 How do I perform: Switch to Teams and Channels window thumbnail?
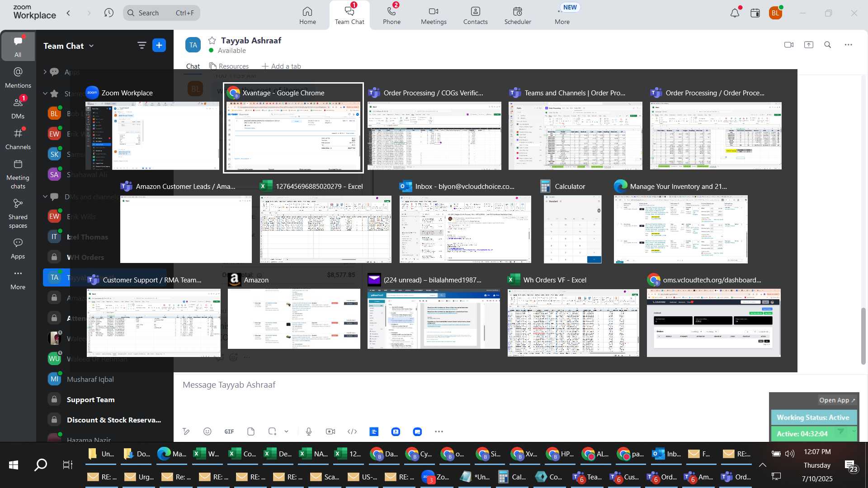click(575, 128)
